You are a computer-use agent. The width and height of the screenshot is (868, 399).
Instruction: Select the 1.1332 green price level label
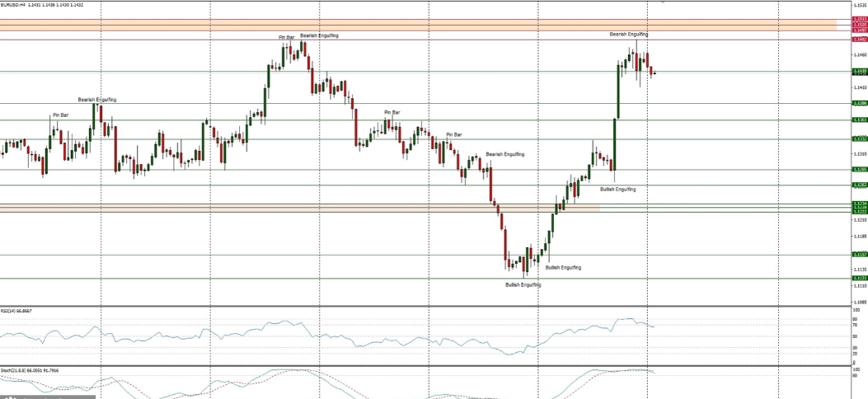pyautogui.click(x=858, y=138)
